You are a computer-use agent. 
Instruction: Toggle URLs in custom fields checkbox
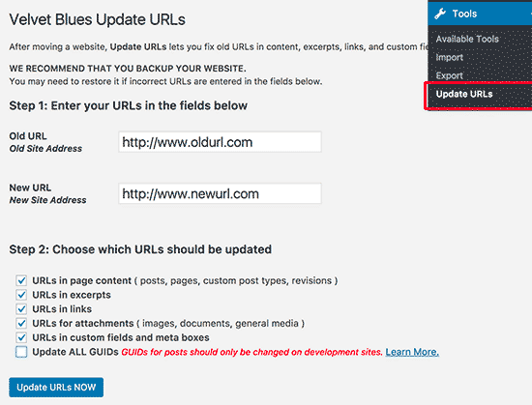[21, 337]
